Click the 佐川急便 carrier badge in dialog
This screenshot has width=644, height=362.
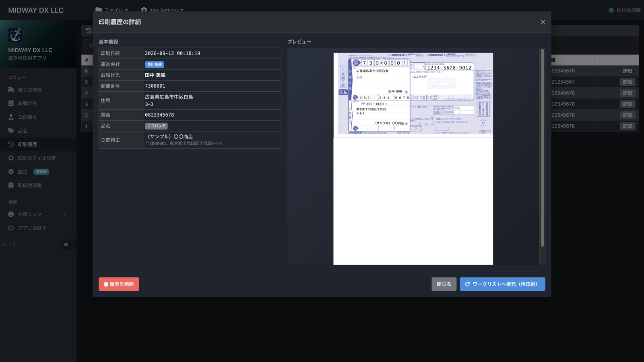154,64
